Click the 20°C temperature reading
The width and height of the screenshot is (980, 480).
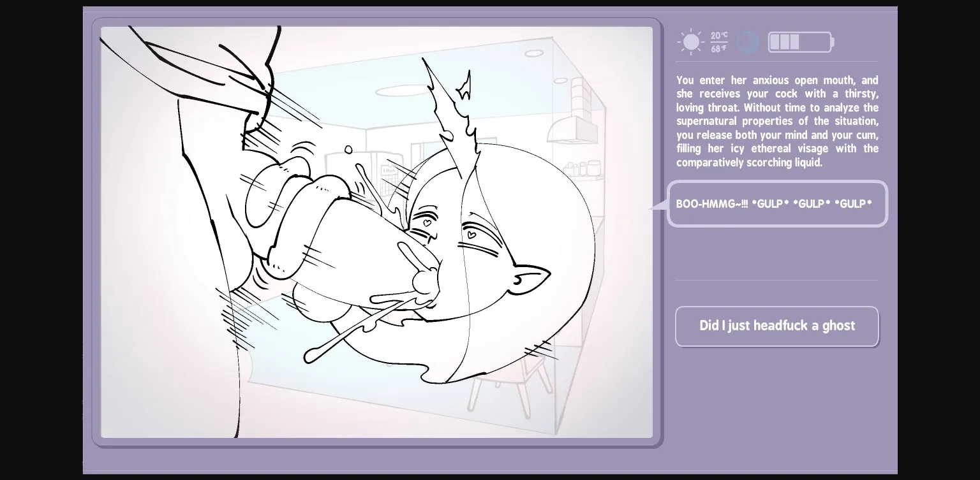(x=718, y=36)
